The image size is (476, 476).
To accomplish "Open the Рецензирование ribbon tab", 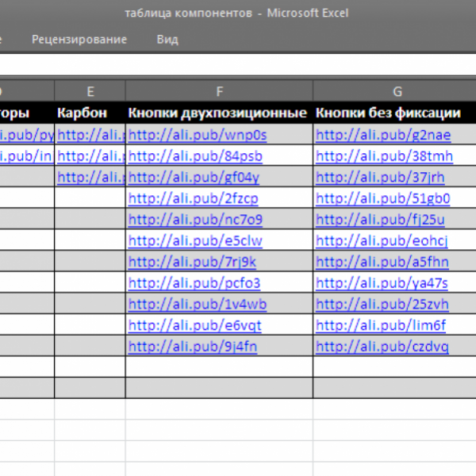I will (79, 39).
